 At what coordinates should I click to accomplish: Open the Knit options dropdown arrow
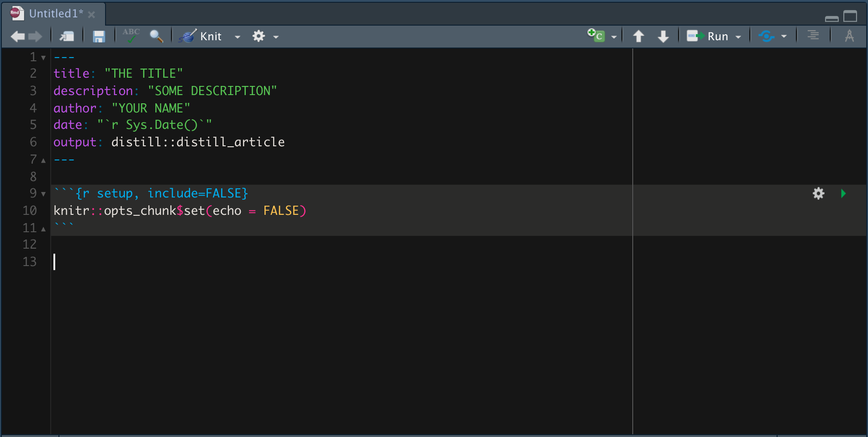pos(238,37)
